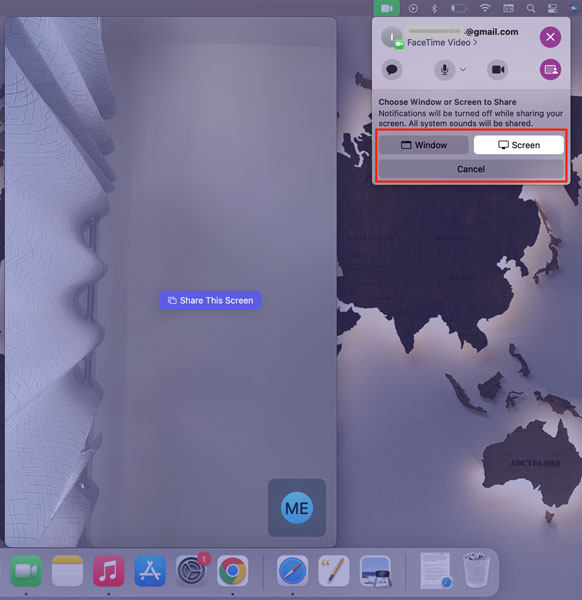Open App Store from the Dock
Image resolution: width=582 pixels, height=600 pixels.
pyautogui.click(x=150, y=571)
